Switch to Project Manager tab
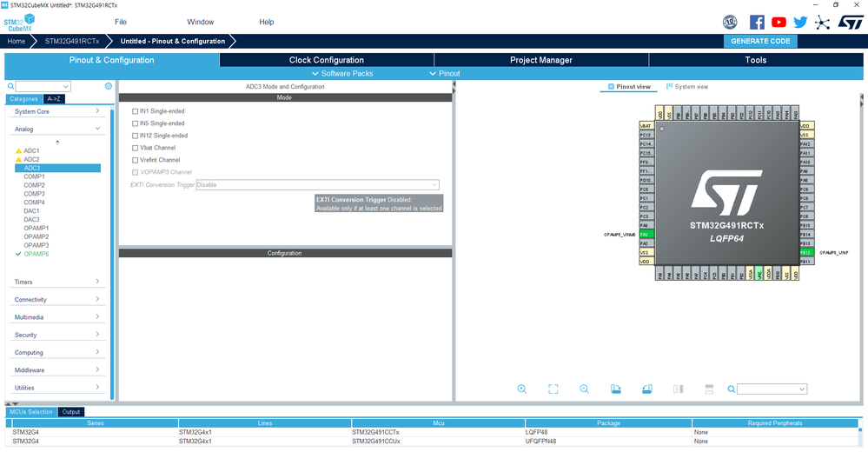Viewport: 868px width, 452px height. coord(540,60)
